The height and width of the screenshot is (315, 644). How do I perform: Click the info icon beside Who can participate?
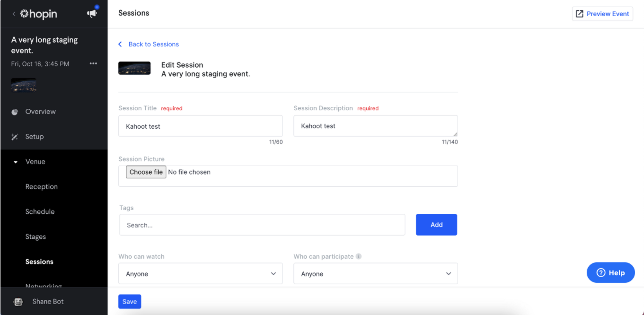pos(359,256)
